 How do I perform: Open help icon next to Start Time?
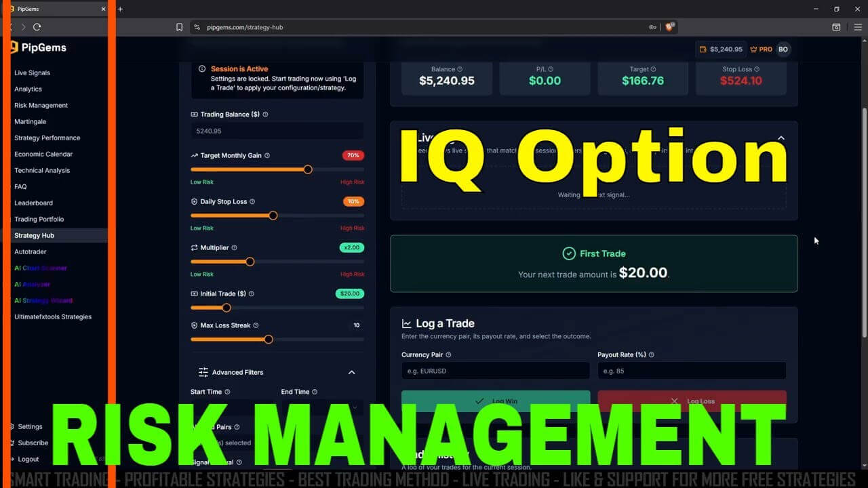[227, 392]
